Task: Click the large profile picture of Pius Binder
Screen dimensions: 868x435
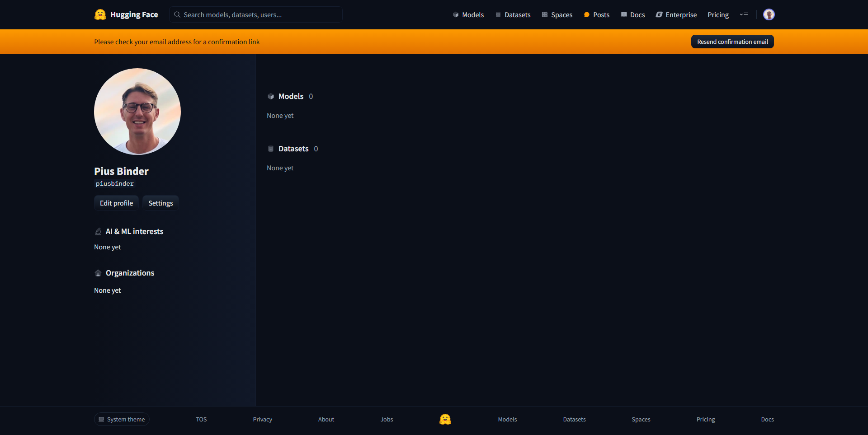Action: click(x=137, y=111)
